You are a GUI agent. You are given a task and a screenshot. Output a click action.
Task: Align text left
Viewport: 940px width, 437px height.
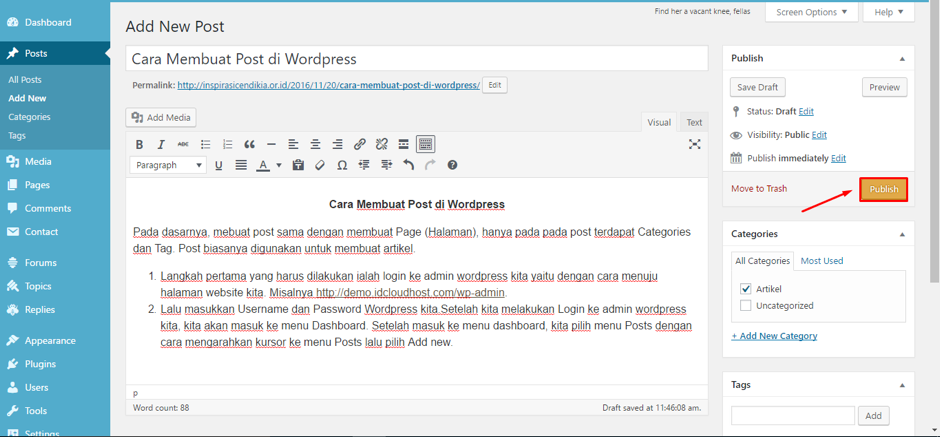click(293, 144)
